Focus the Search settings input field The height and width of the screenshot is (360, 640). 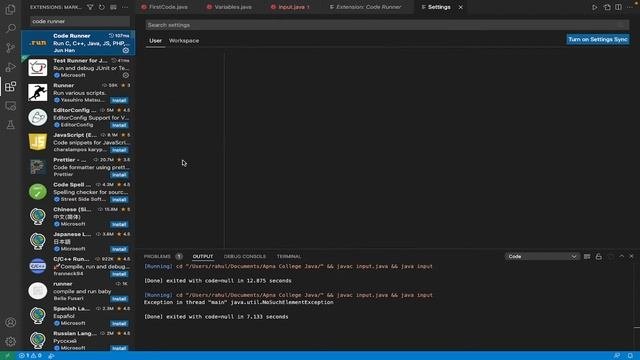[x=387, y=25]
